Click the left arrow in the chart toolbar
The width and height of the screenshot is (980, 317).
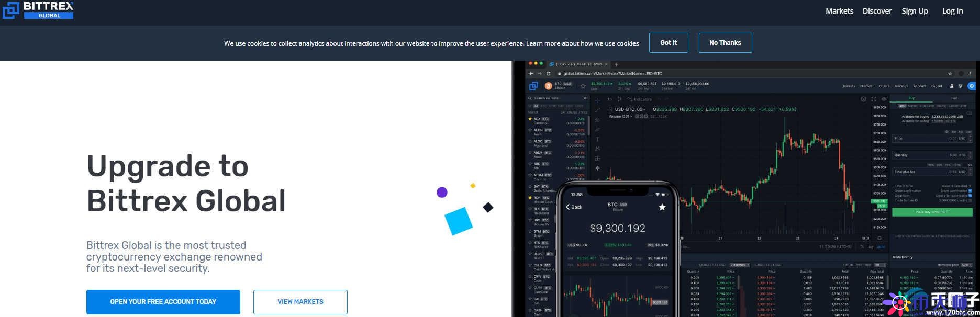(x=597, y=168)
